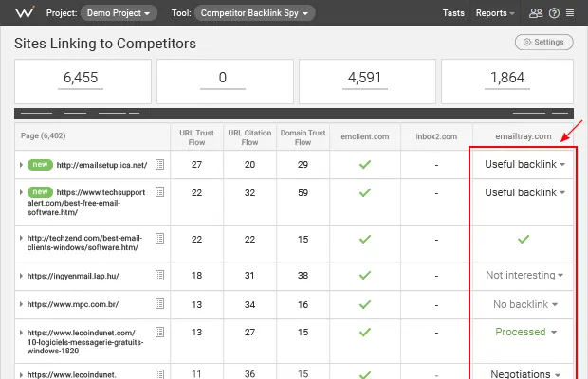Screen dimensions: 588x379
Task: Click the 1,864 summary card
Action: click(x=507, y=81)
